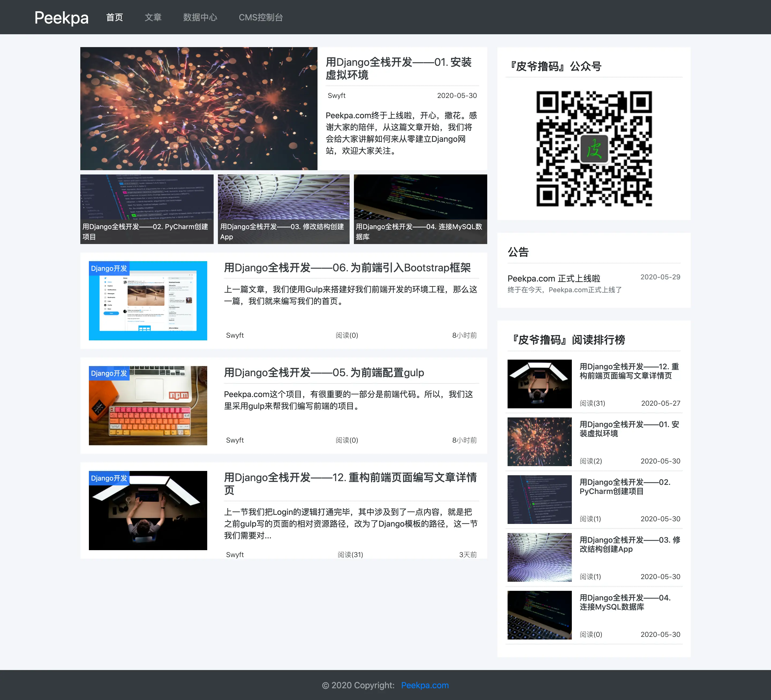Image resolution: width=771 pixels, height=700 pixels.
Task: Open article 06. 为前端引入Bootstrap框架
Action: pos(347,268)
